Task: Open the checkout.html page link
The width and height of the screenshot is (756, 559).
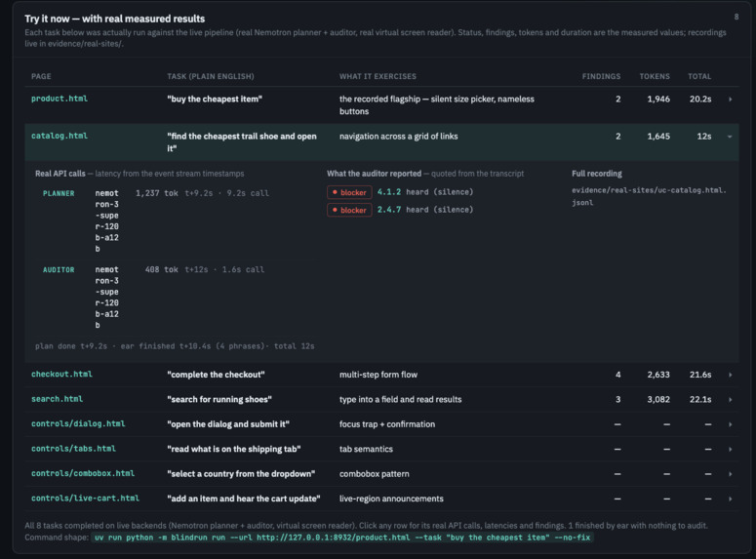Action: click(x=61, y=375)
